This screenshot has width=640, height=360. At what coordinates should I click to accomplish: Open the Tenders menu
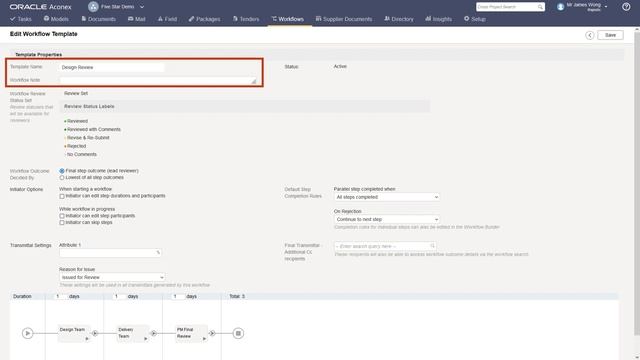pos(246,19)
